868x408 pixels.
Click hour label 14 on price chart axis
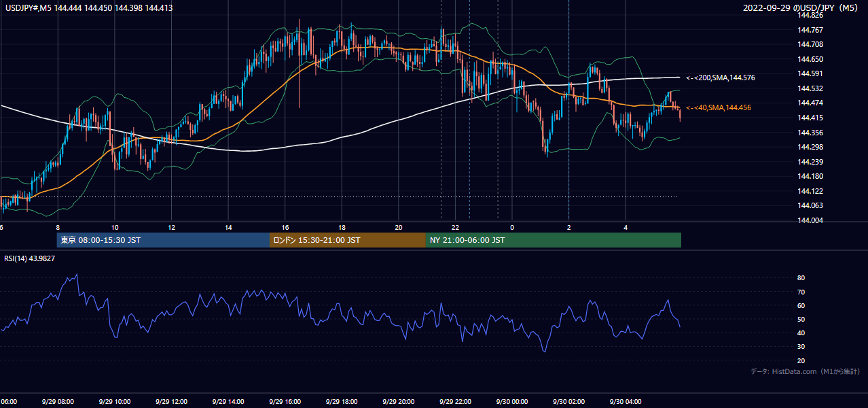coord(228,228)
